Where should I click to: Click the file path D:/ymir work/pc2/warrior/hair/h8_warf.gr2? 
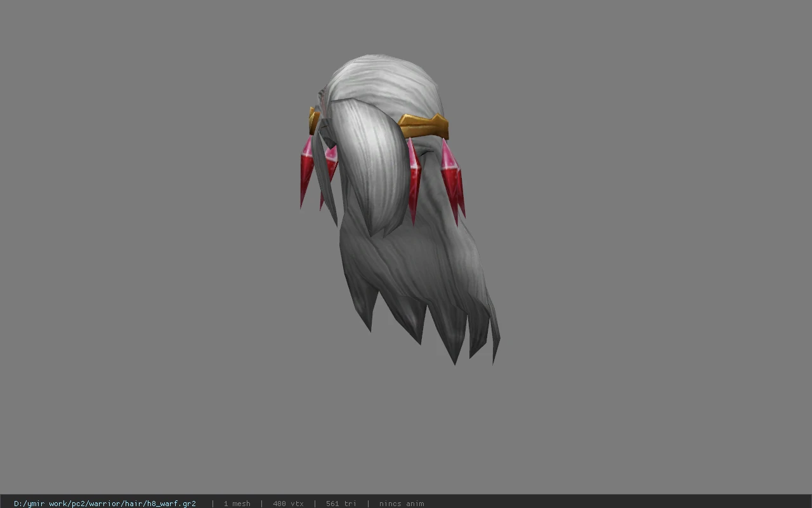click(105, 504)
